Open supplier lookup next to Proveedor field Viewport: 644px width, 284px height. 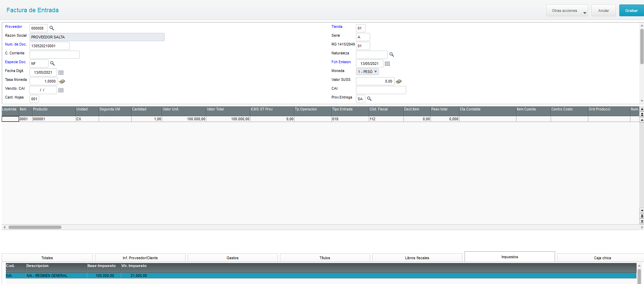(52, 28)
